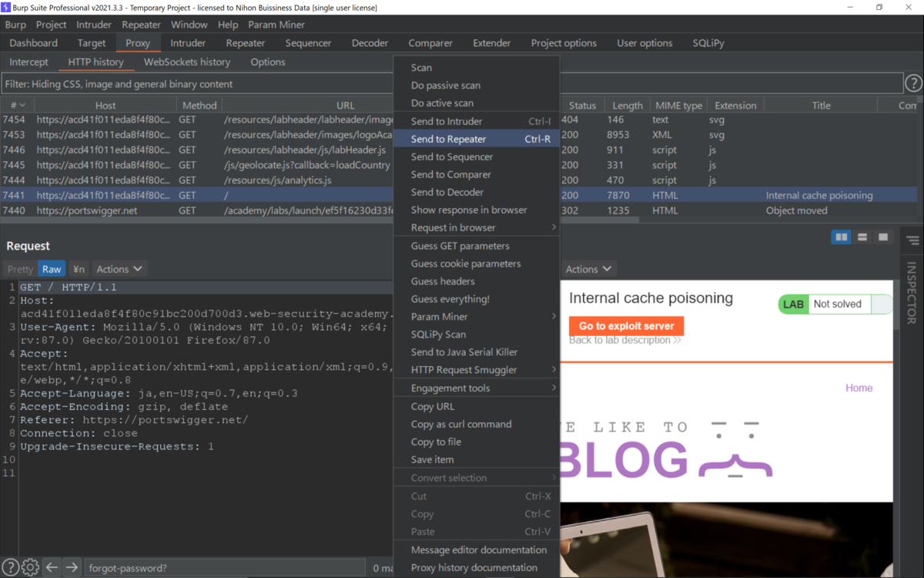Sort by Host column header

(105, 106)
